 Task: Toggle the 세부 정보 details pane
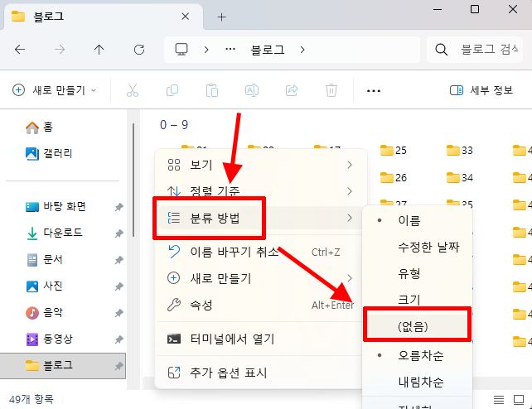[481, 90]
